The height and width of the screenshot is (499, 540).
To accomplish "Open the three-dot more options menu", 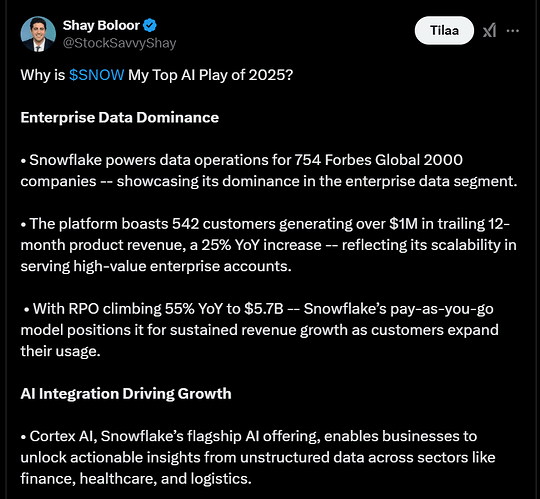I will point(512,31).
